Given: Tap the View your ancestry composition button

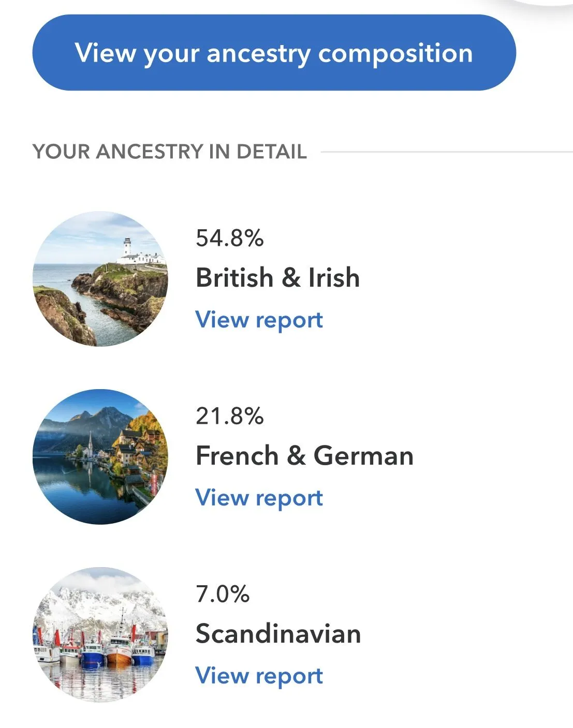Looking at the screenshot, I should click(274, 53).
